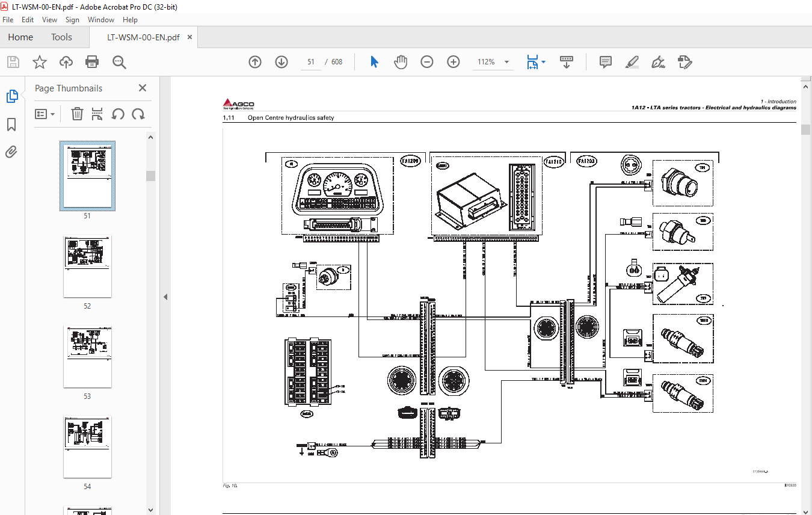
Task: Click the Stamp tool icon
Action: pos(684,62)
